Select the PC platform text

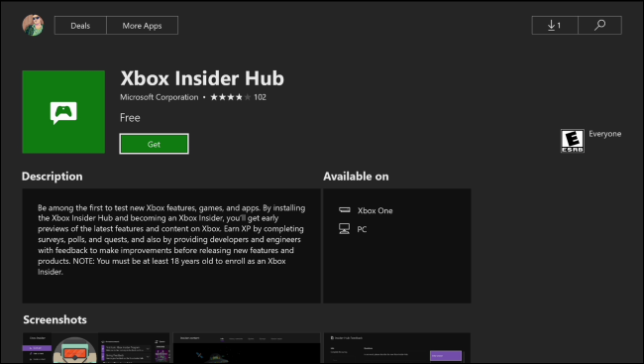[362, 229]
